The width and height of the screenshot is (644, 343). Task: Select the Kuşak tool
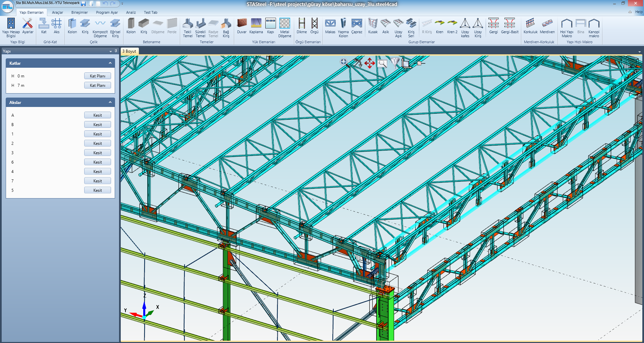click(373, 26)
